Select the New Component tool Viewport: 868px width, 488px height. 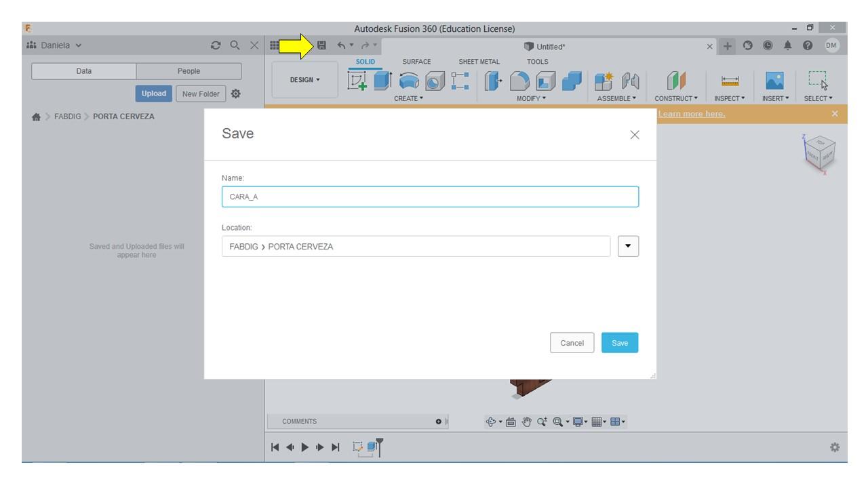tap(605, 81)
